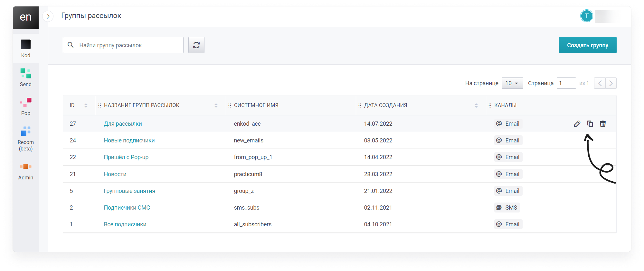The width and height of the screenshot is (644, 271).
Task: Sort table by ID column
Action: 86,105
